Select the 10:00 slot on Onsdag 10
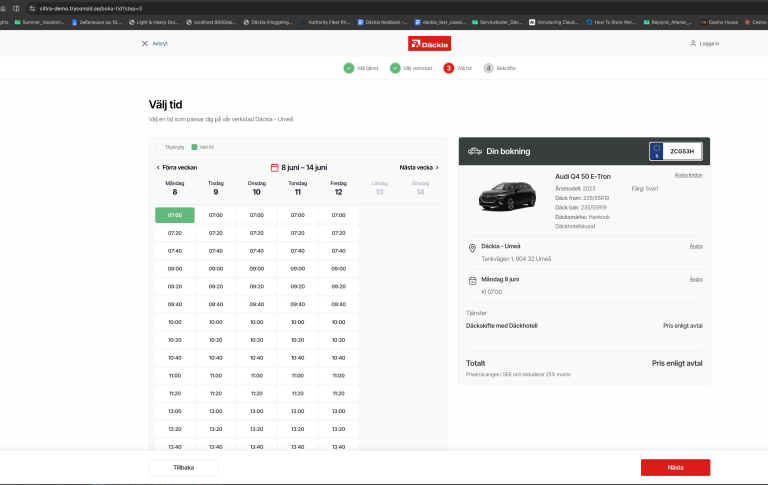 point(257,322)
